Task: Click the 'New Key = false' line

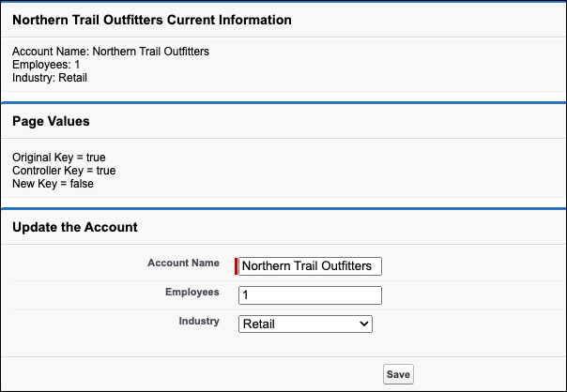Action: tap(53, 184)
